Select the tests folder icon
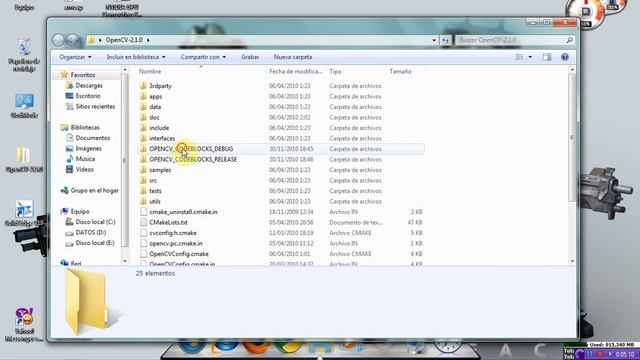 click(x=143, y=191)
